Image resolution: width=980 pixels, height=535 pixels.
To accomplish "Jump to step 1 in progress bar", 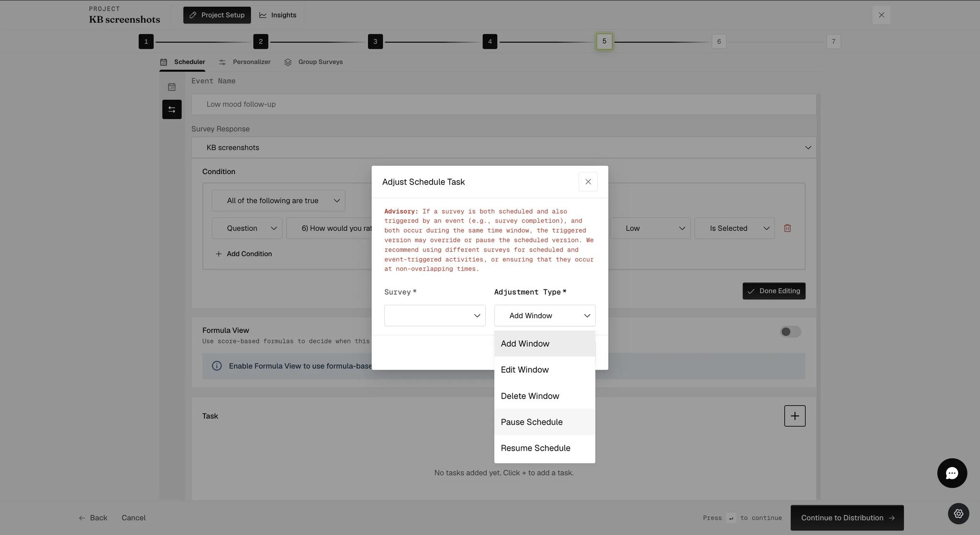I will [146, 41].
